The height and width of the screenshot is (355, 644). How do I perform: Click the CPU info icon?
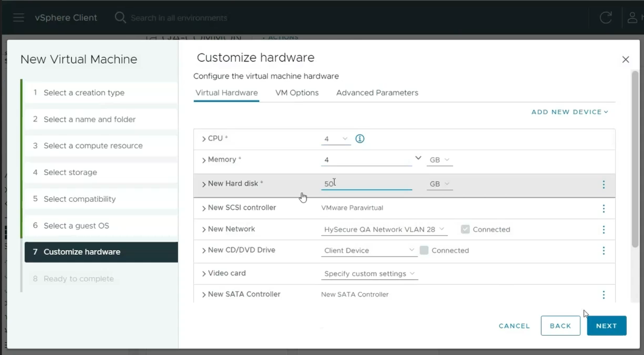click(360, 139)
